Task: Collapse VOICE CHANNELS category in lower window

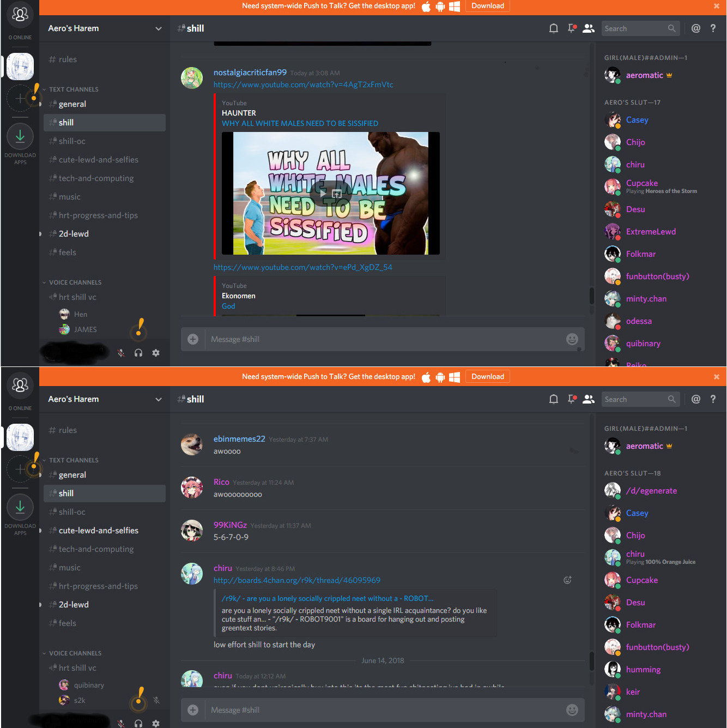Action: [x=72, y=653]
